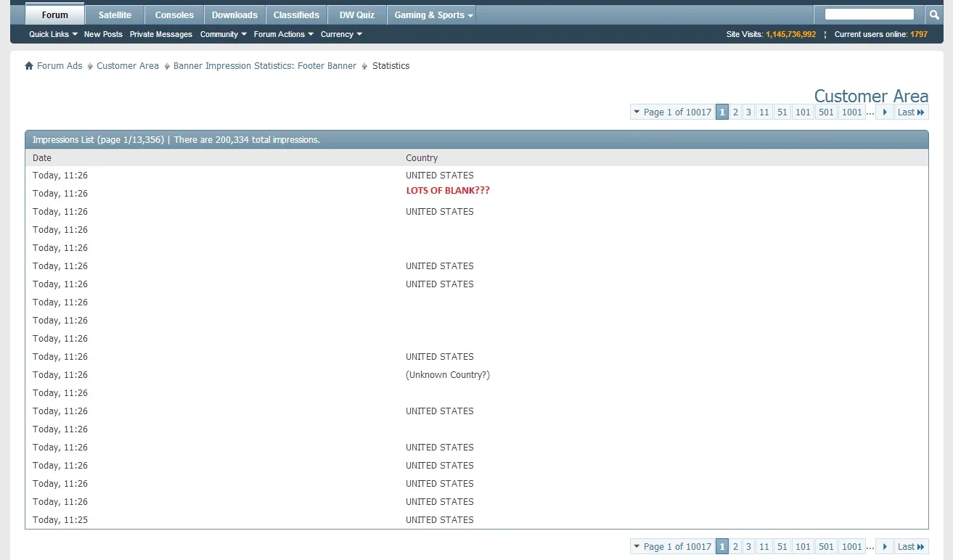Go to page 101 in bottom pagination
The height and width of the screenshot is (560, 953).
point(803,547)
